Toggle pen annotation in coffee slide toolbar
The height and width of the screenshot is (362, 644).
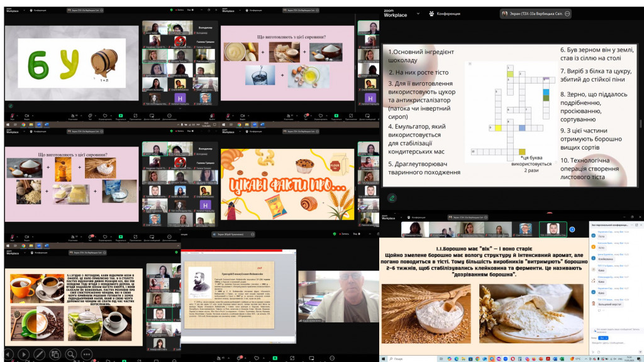coord(39,353)
